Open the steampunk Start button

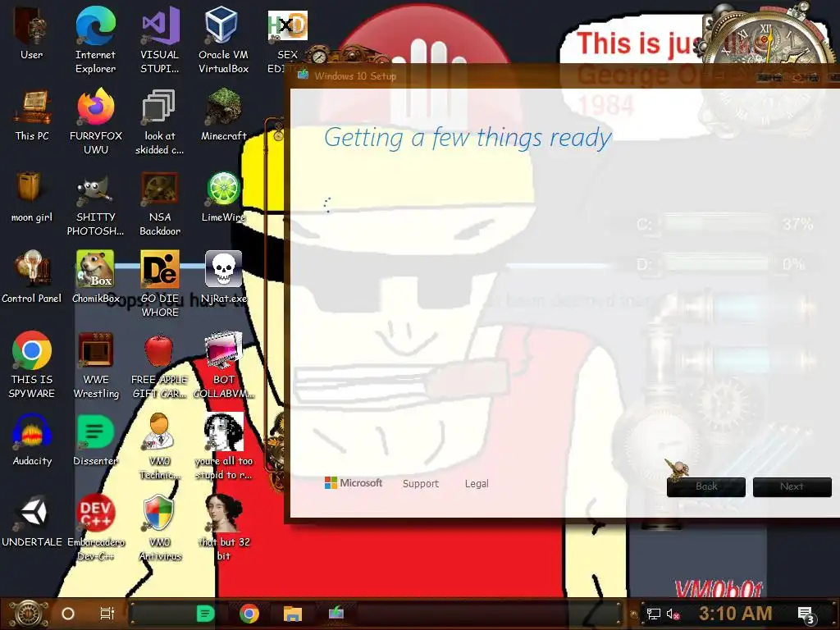pyautogui.click(x=29, y=614)
